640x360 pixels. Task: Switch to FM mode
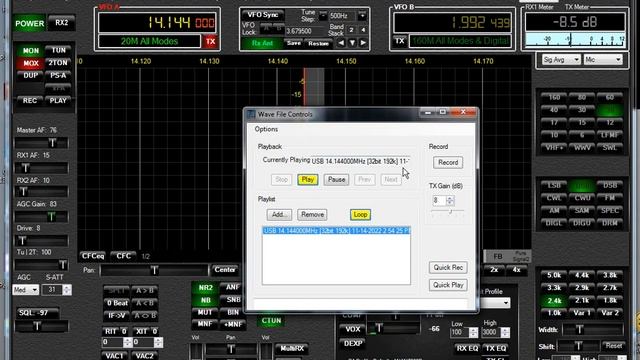point(610,198)
